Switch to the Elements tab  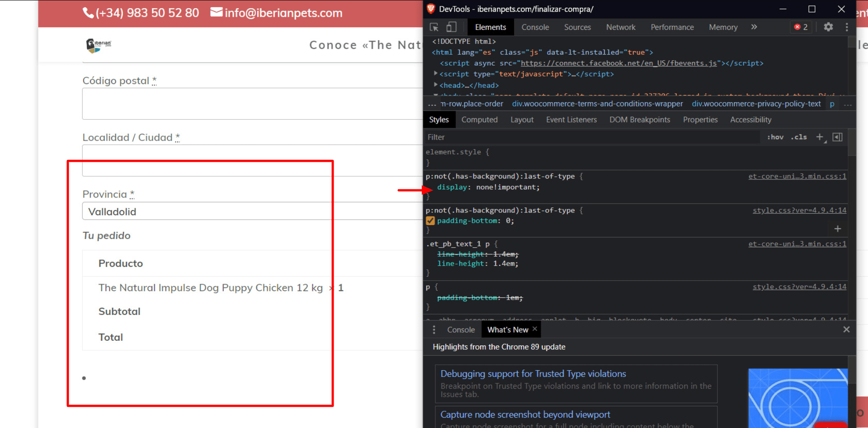click(491, 27)
